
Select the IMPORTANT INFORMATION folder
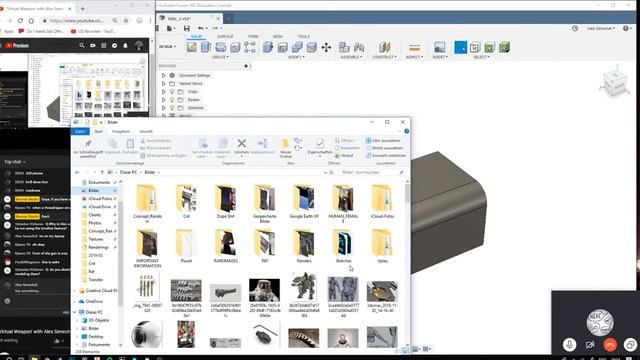tap(147, 249)
